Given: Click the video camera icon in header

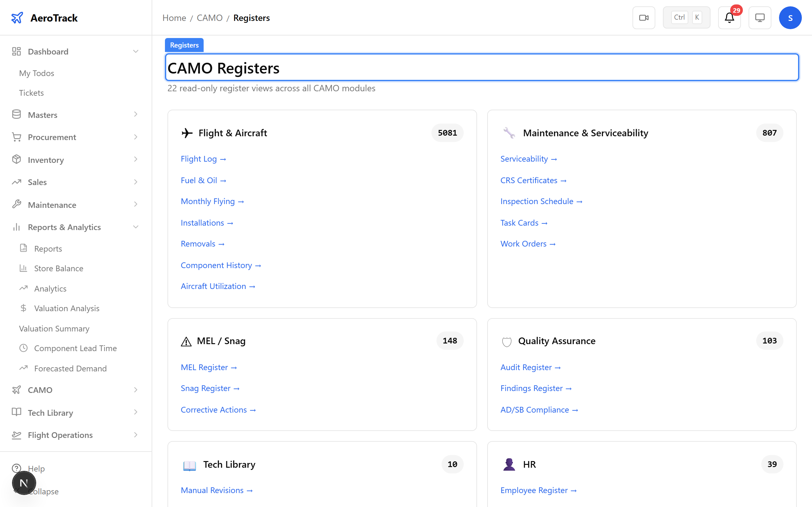Looking at the screenshot, I should pyautogui.click(x=643, y=18).
